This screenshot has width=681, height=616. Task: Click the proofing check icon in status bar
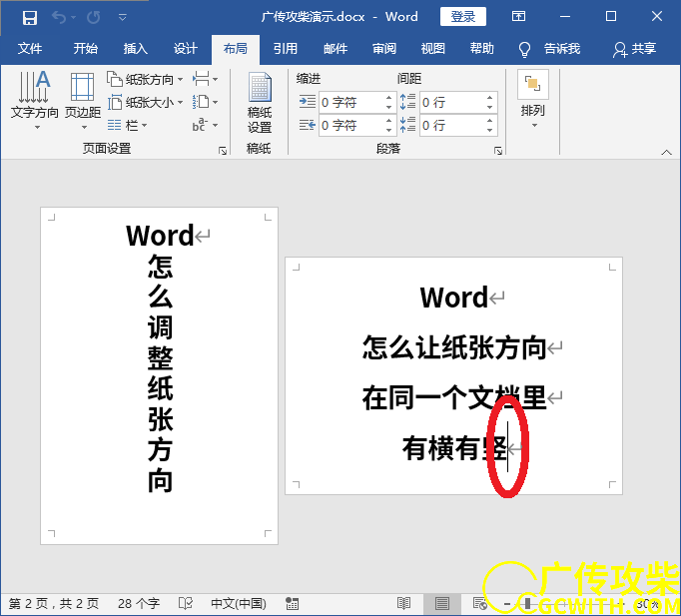pyautogui.click(x=186, y=604)
